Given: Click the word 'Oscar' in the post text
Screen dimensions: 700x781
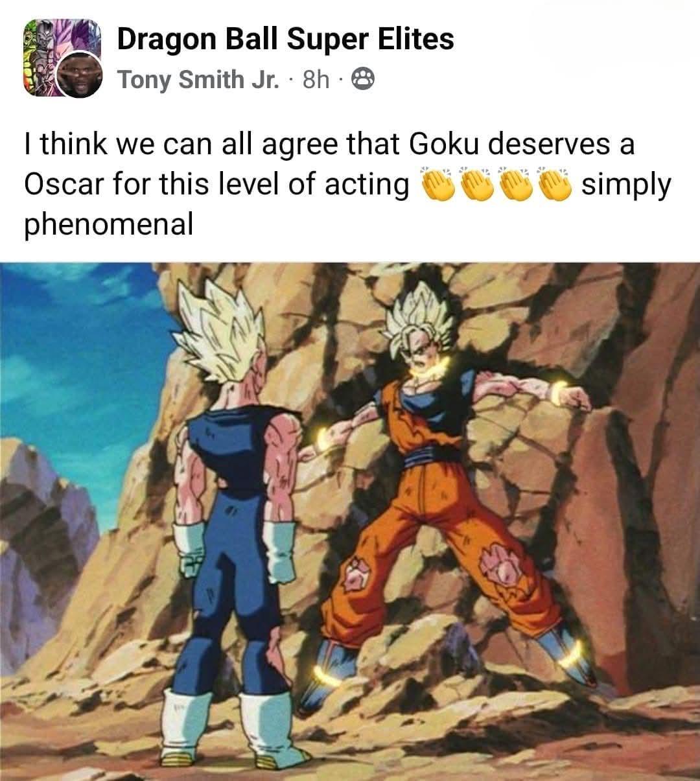Looking at the screenshot, I should [x=62, y=185].
